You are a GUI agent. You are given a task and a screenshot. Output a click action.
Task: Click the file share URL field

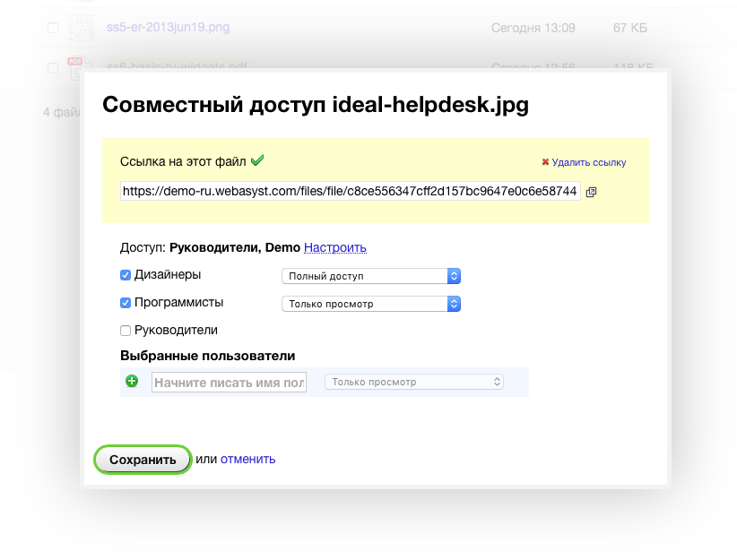(350, 191)
